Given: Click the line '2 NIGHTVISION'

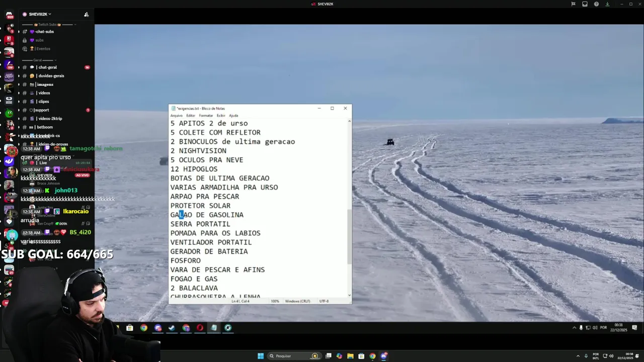Looking at the screenshot, I should 198,151.
